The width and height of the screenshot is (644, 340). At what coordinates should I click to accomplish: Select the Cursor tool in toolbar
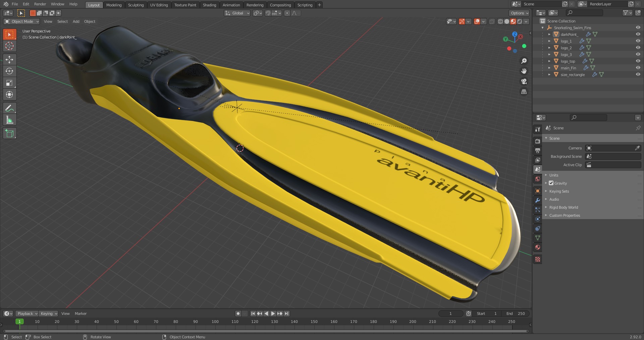pyautogui.click(x=9, y=46)
